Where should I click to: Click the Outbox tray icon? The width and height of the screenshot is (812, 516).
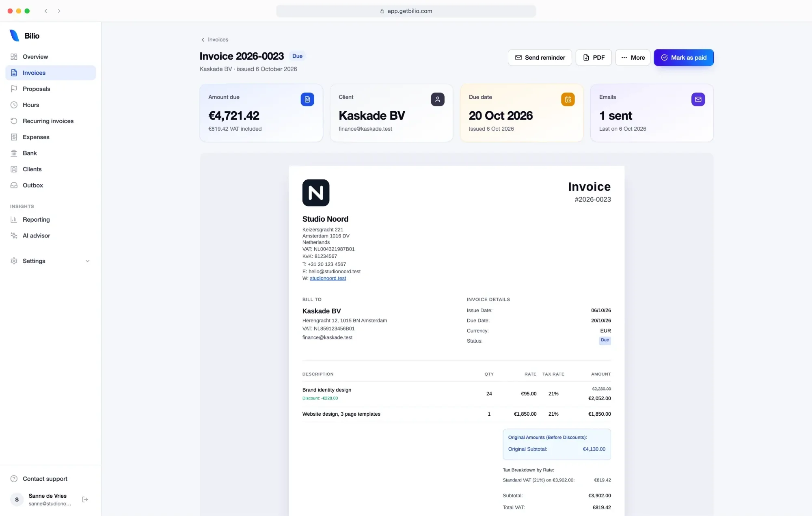point(14,185)
